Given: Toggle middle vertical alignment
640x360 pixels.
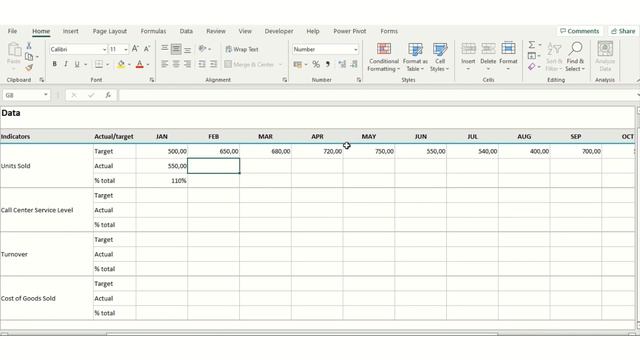Looking at the screenshot, I should click(x=176, y=49).
